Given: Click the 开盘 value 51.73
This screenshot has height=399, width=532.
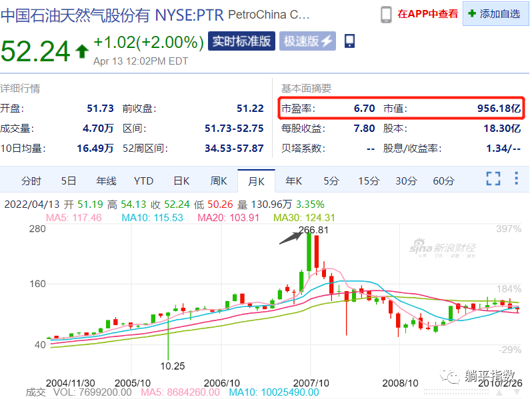Looking at the screenshot, I should click(100, 109).
